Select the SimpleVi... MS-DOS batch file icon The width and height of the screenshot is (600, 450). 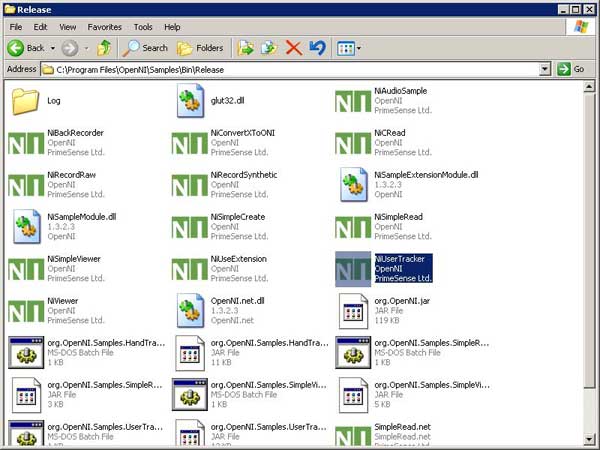(x=189, y=395)
